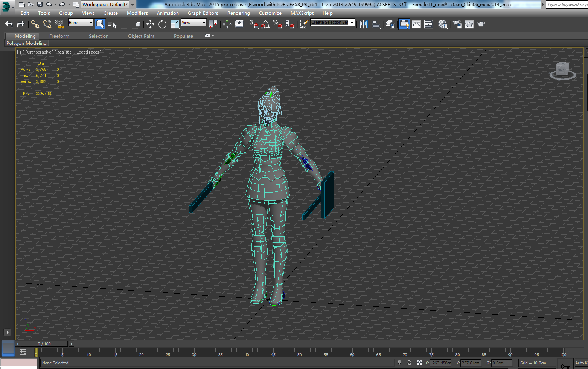Click the Use Pivot Point Center button

tap(213, 24)
